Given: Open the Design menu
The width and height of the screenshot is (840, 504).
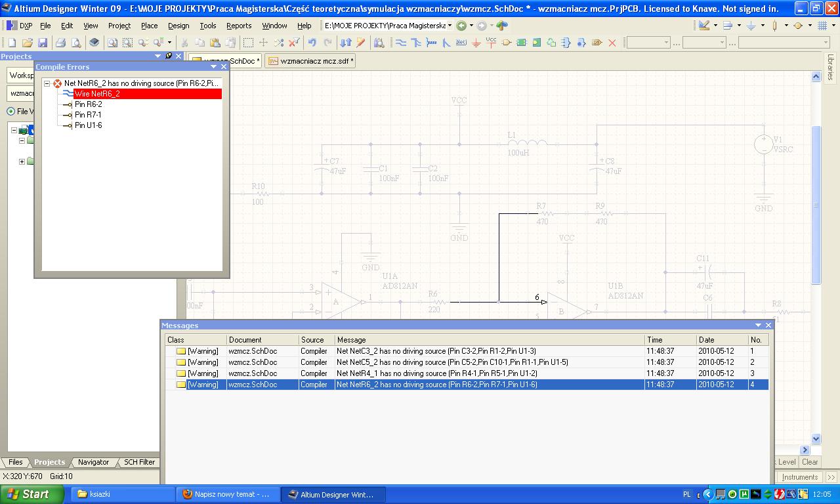Looking at the screenshot, I should [178, 26].
